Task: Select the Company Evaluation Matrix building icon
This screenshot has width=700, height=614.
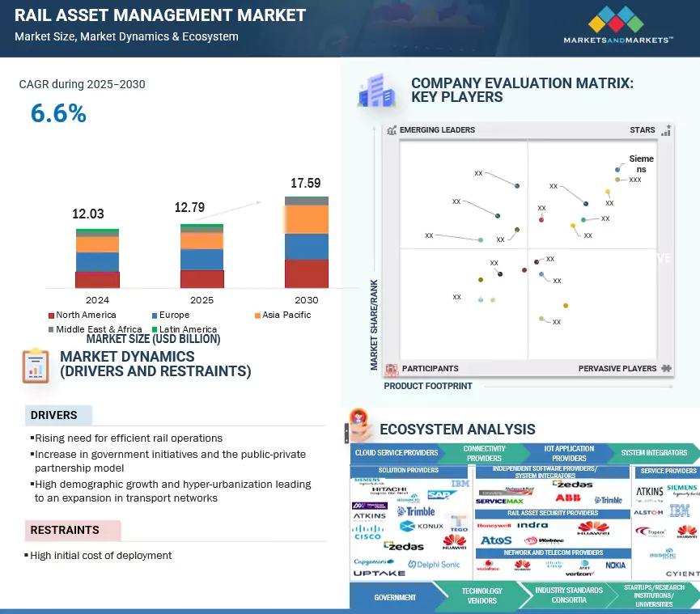Action: tap(376, 91)
